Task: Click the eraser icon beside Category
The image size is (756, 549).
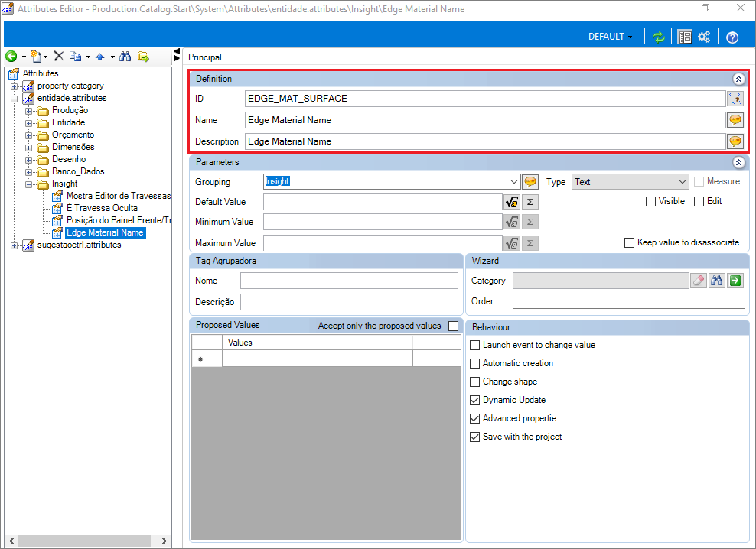Action: (698, 281)
